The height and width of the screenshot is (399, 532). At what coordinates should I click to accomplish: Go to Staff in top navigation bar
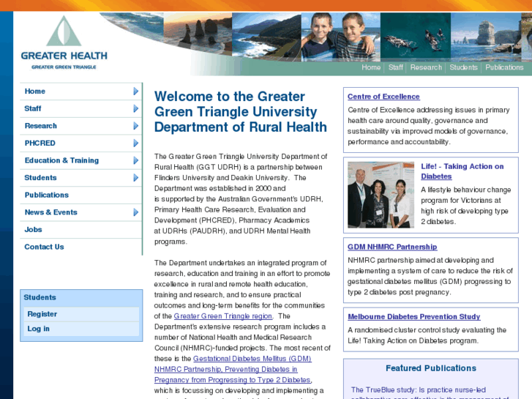pyautogui.click(x=396, y=67)
